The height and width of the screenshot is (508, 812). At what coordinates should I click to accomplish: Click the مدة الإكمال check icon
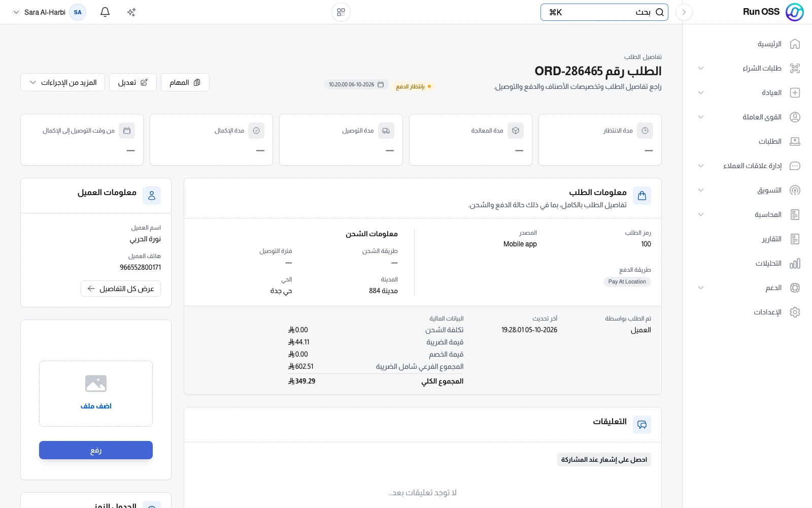[x=256, y=131]
